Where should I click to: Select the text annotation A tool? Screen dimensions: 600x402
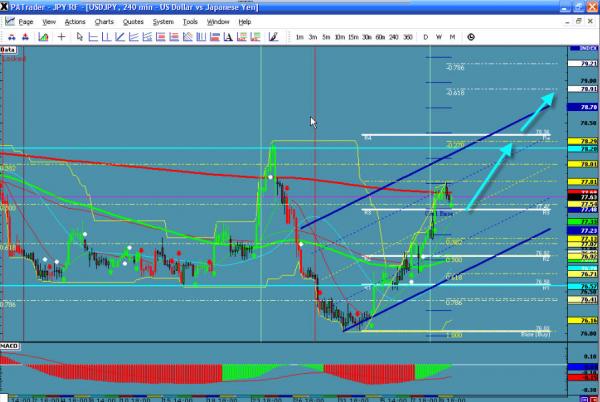coord(228,37)
